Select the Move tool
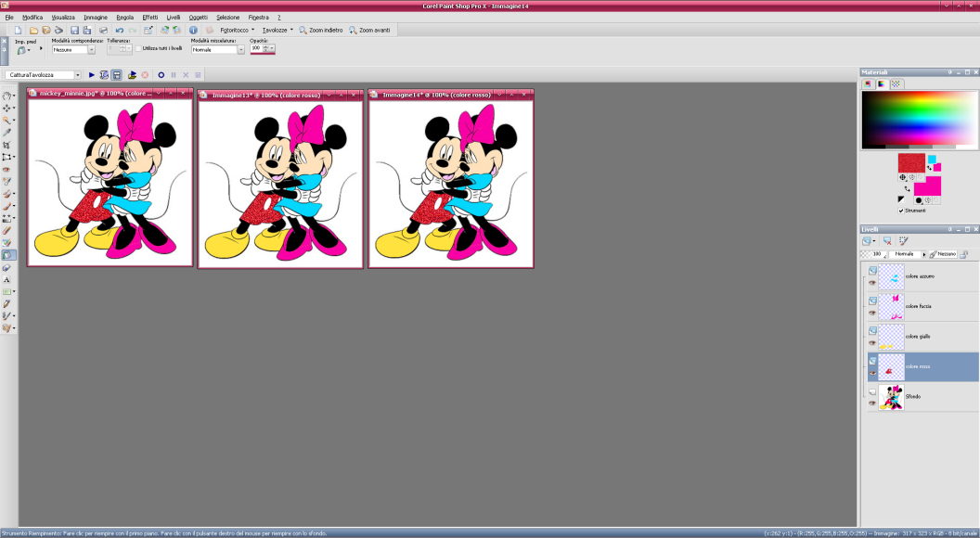This screenshot has height=538, width=980. click(6, 108)
